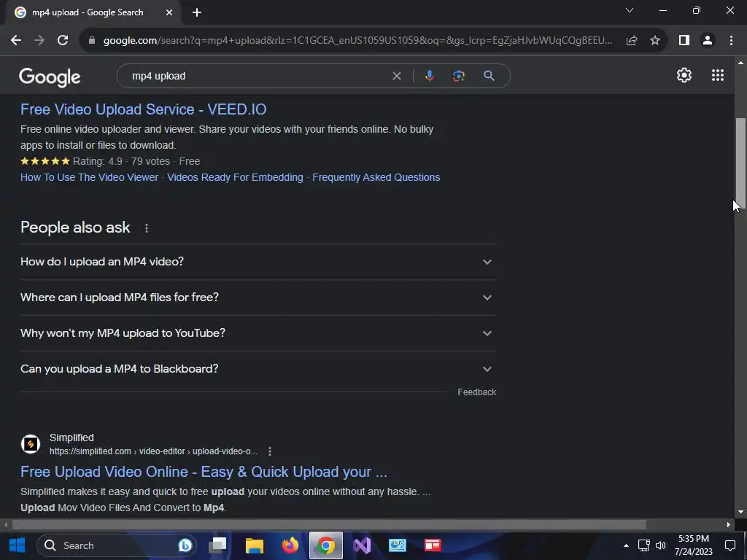The image size is (747, 560).
Task: Search by image with Google Lens
Action: pyautogui.click(x=459, y=76)
